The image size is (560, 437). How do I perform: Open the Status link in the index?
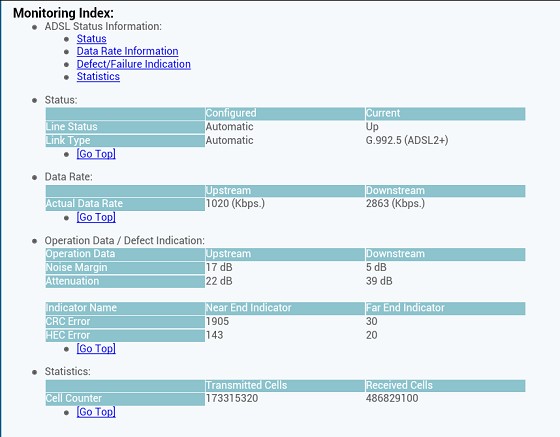click(x=91, y=39)
